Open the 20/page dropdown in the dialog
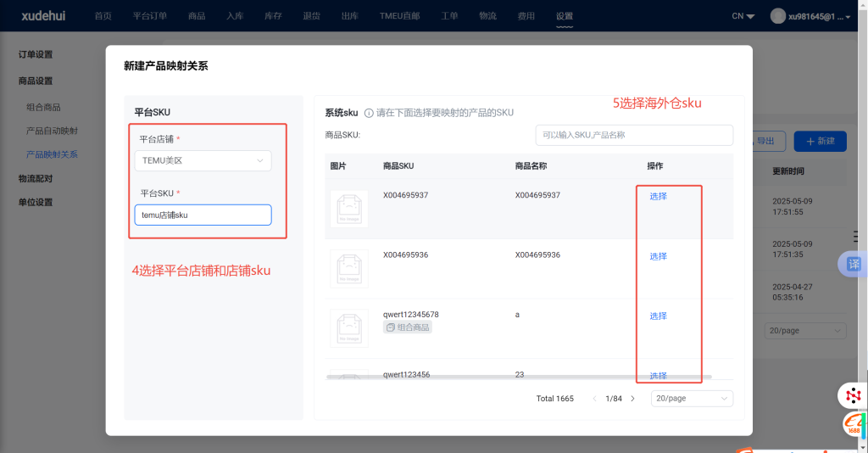 click(x=692, y=399)
